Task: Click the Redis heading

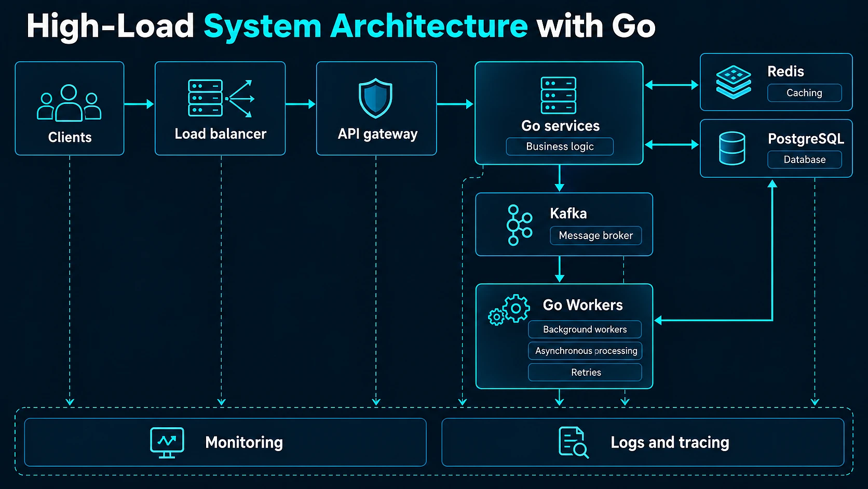Action: (785, 71)
